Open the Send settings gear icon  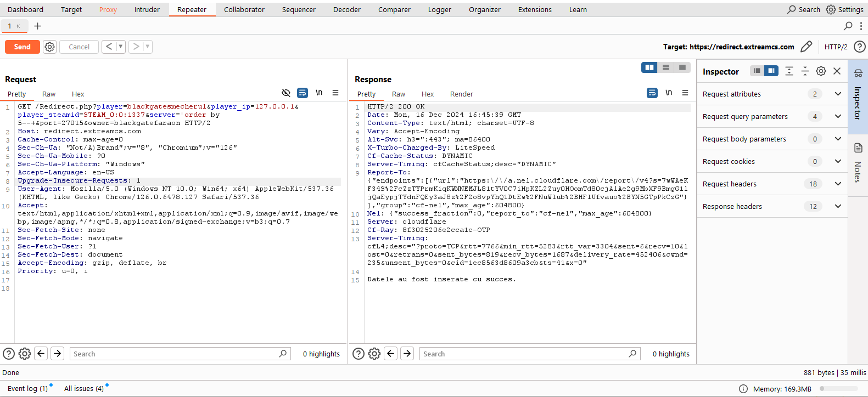(49, 47)
